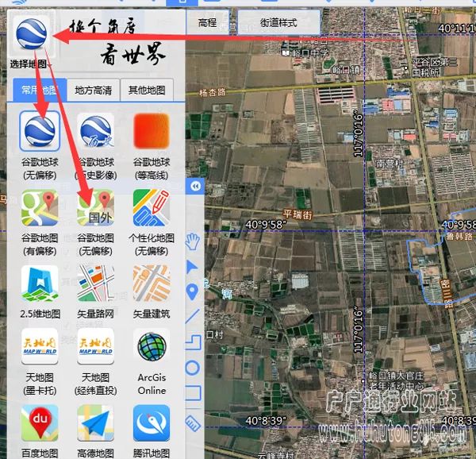
Task: Click the 峪口镇大官庄老年活动中心 label
Action: pos(396,381)
